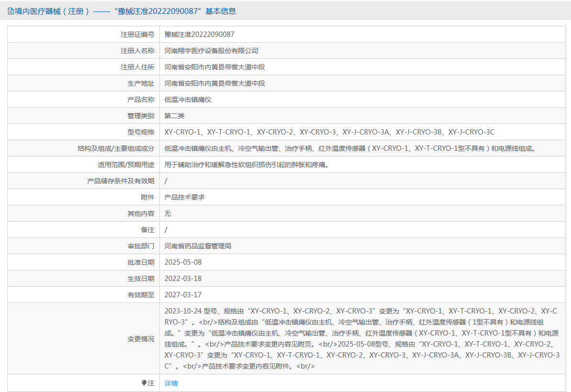Click the 结构及组成/主要组成成分 label
Screen dimensions: 571x392
116,148
